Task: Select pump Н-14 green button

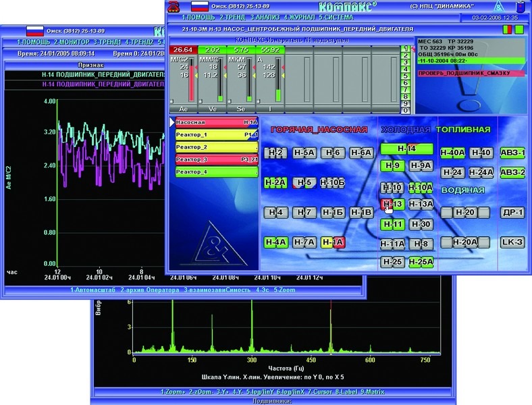Action: coord(406,148)
